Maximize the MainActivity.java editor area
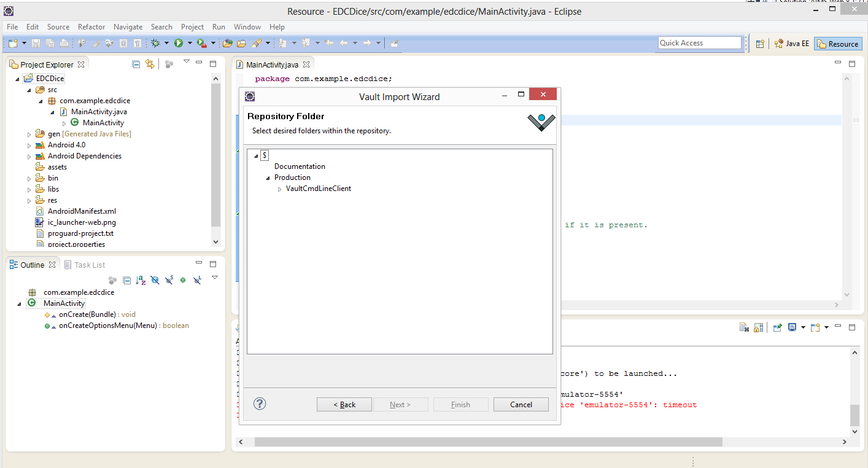The width and height of the screenshot is (868, 468). click(852, 64)
